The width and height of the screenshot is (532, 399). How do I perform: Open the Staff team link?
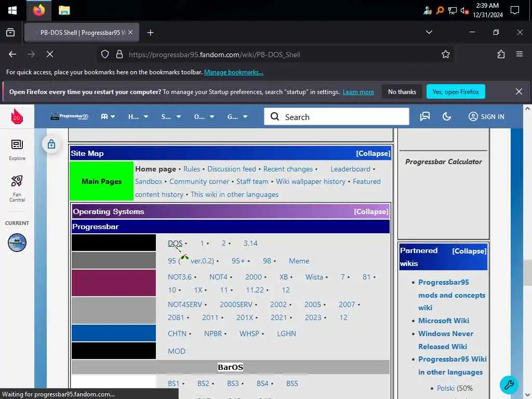(x=252, y=181)
